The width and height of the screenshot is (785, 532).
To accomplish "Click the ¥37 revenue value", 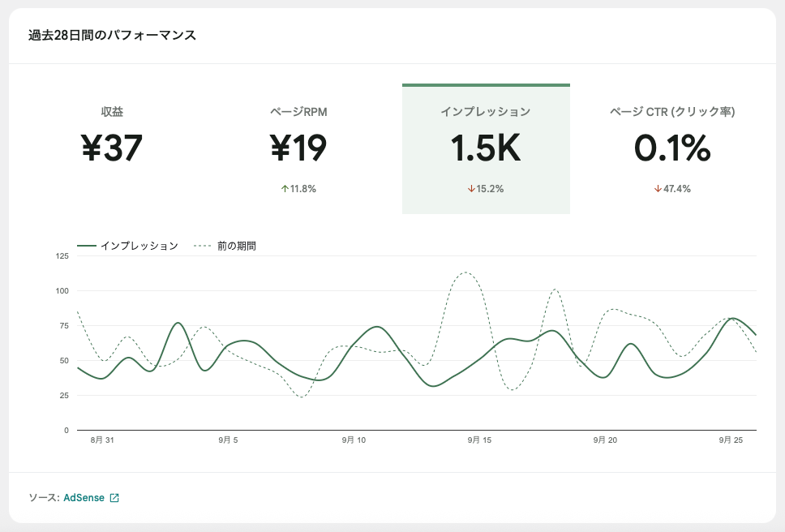I will click(112, 148).
